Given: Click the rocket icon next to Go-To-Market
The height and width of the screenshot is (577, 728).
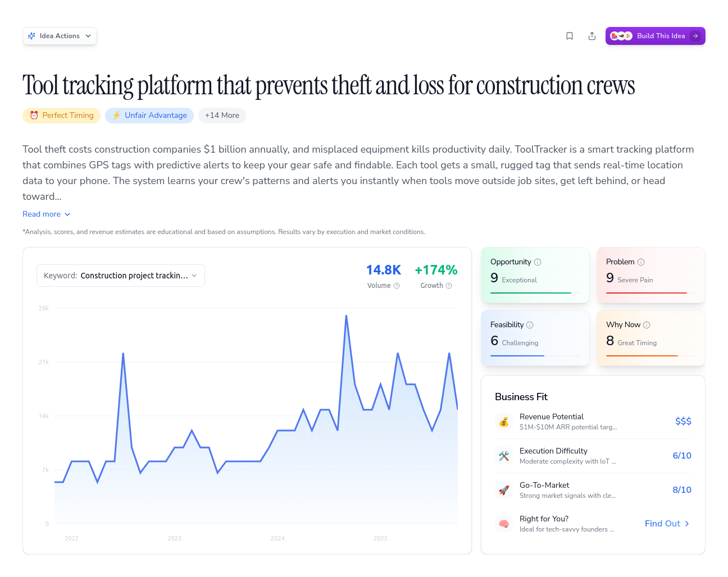Looking at the screenshot, I should click(x=504, y=490).
